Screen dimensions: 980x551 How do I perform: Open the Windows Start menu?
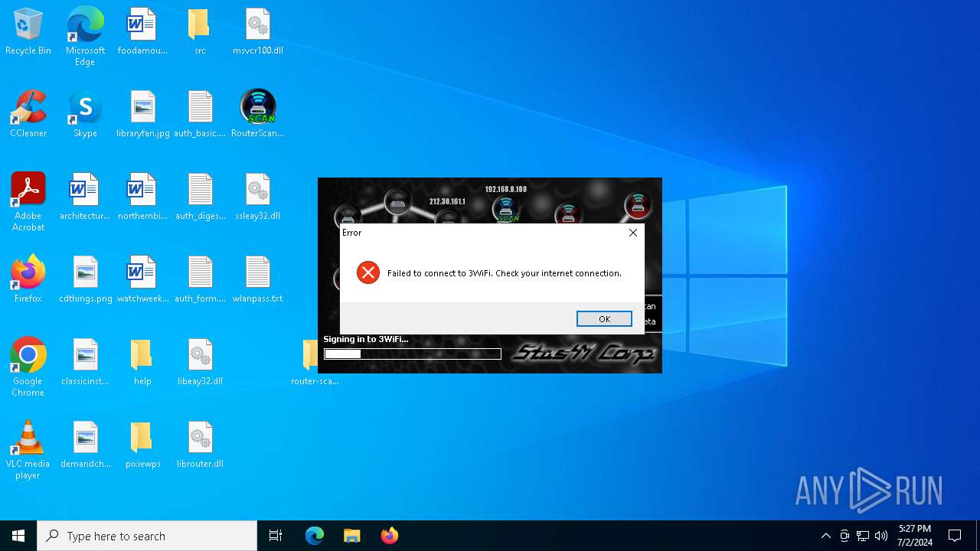coord(18,536)
